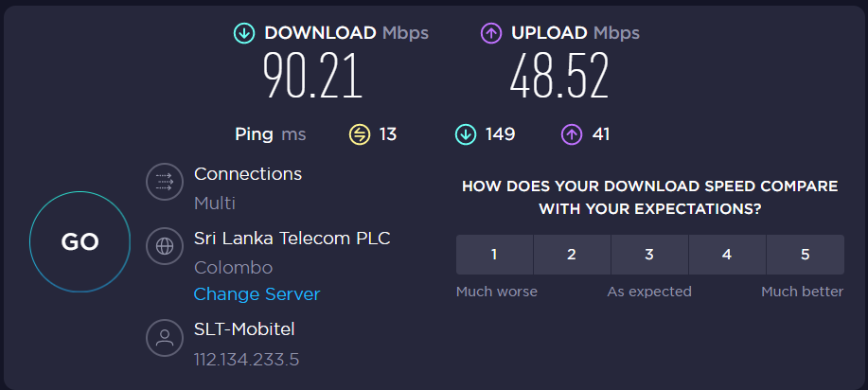
Task: Start the speed test with GO
Action: [80, 241]
